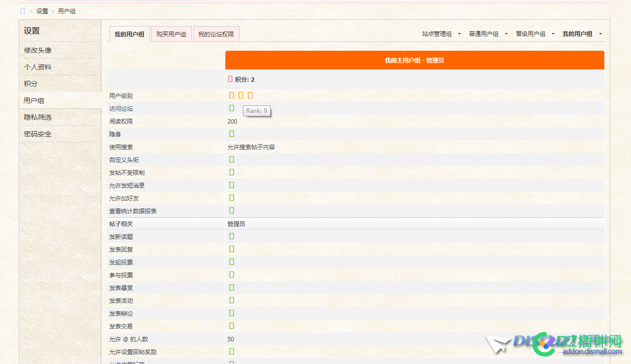Click the orange 我的主用户组 - 管理员 header
631x364 pixels.
(415, 60)
